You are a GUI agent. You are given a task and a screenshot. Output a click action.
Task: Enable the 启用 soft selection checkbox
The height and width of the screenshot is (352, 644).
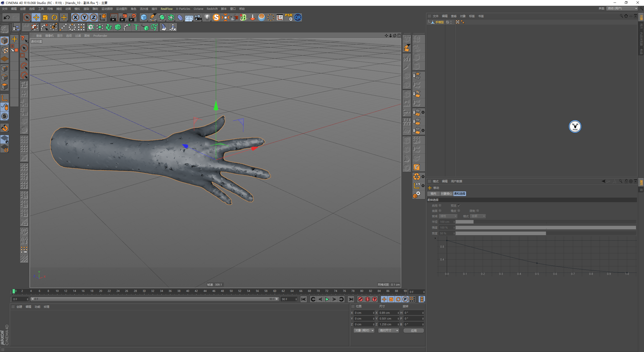click(x=440, y=205)
